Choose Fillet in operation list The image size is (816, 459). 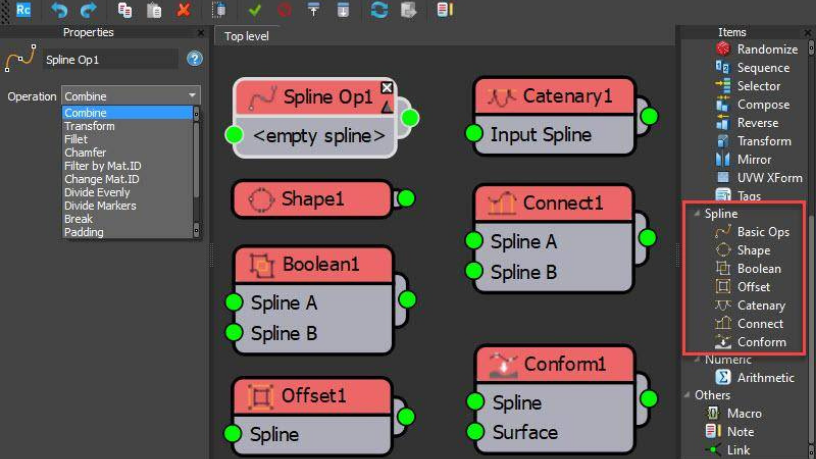(127, 139)
